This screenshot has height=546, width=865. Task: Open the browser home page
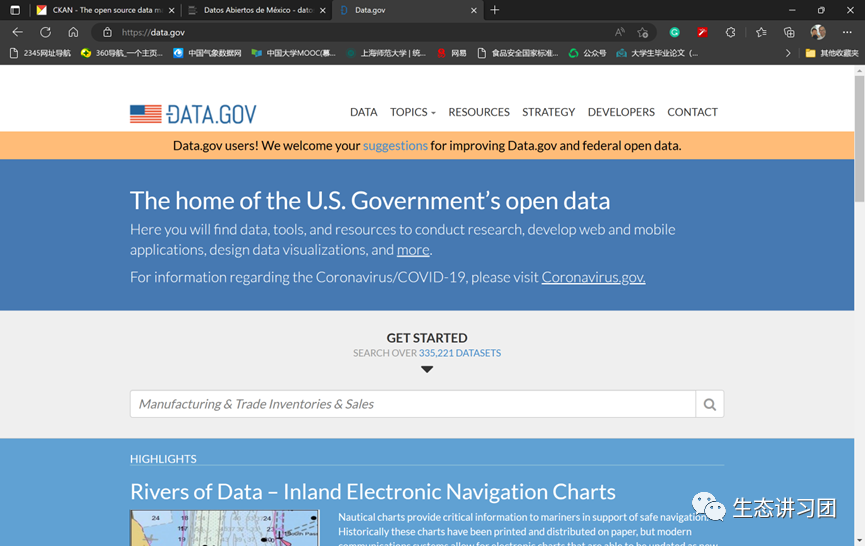[x=73, y=32]
